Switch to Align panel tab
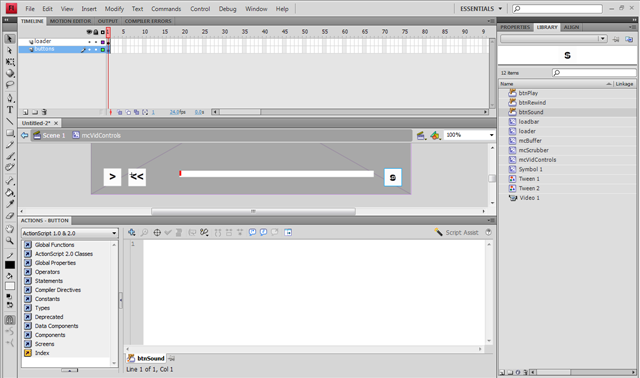The width and height of the screenshot is (640, 378). tap(571, 27)
